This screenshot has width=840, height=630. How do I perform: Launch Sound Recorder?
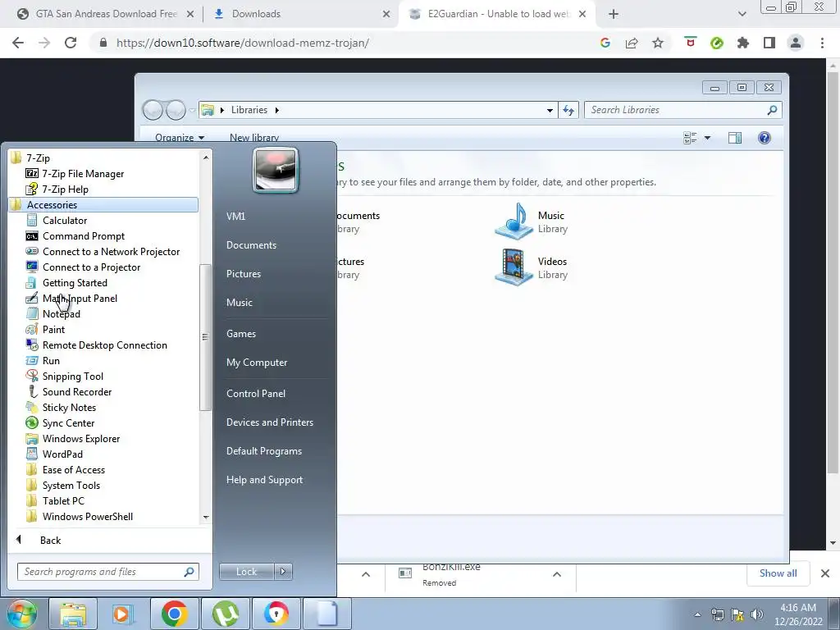[x=69, y=391]
